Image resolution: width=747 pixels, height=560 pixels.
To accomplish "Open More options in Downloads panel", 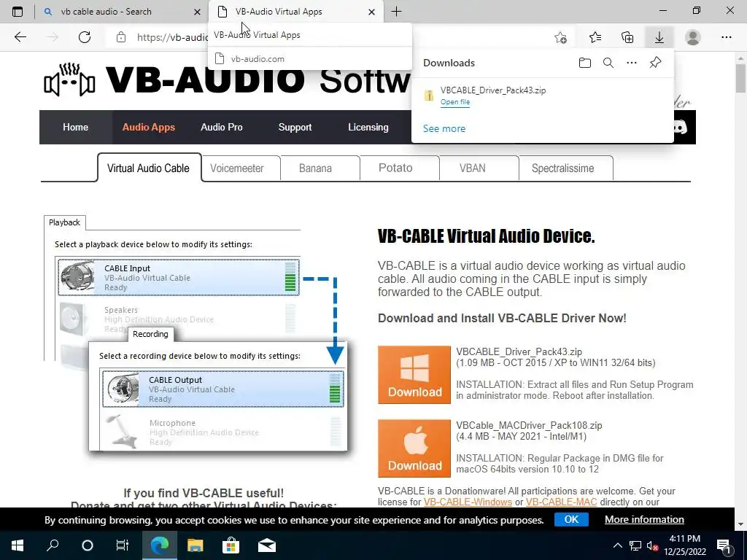I will 632,63.
